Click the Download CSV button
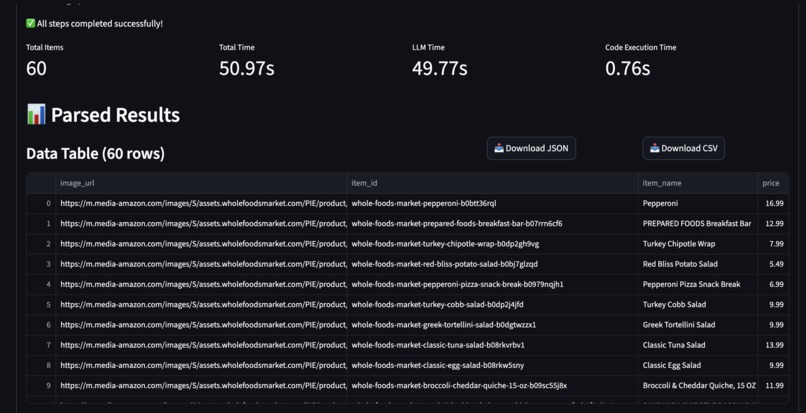806x413 pixels. [x=683, y=149]
